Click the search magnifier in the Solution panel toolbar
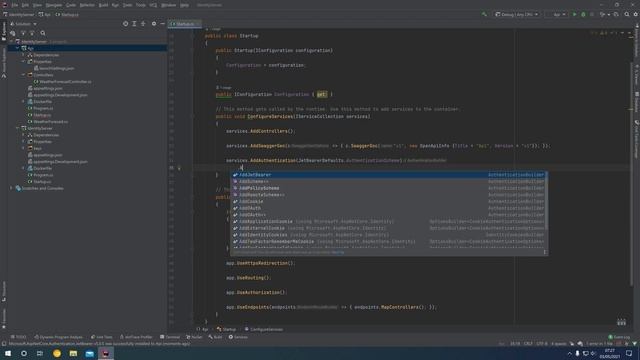Image resolution: width=640 pixels, height=360 pixels. click(x=43, y=33)
